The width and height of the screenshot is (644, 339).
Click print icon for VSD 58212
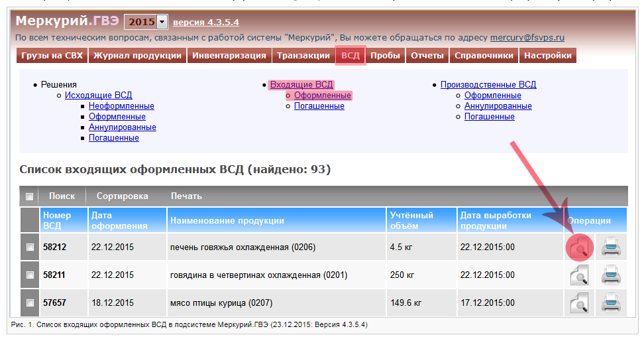610,247
